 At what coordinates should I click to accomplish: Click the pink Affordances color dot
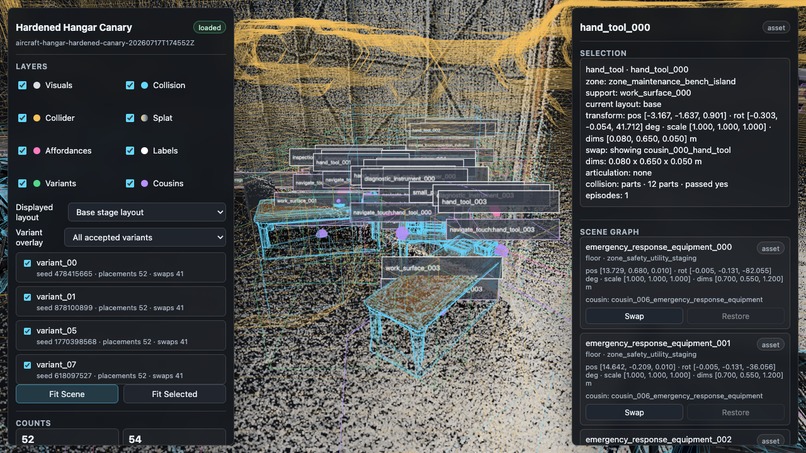point(36,151)
